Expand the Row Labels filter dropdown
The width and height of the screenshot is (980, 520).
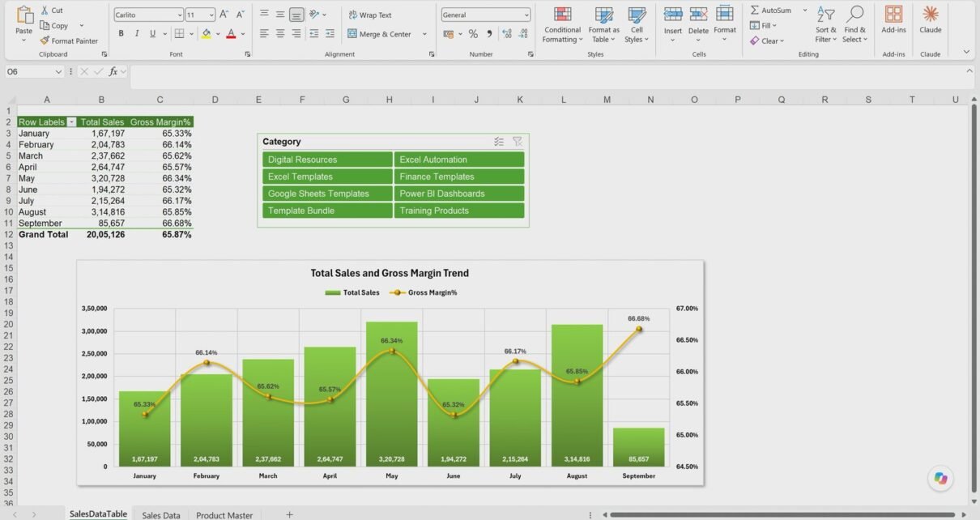click(71, 122)
